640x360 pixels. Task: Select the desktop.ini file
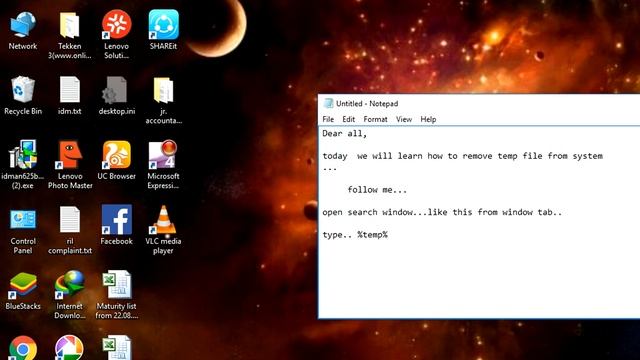[117, 96]
